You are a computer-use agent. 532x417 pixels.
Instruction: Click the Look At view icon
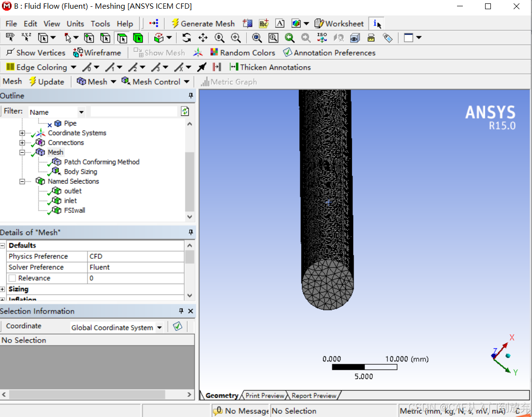point(355,38)
